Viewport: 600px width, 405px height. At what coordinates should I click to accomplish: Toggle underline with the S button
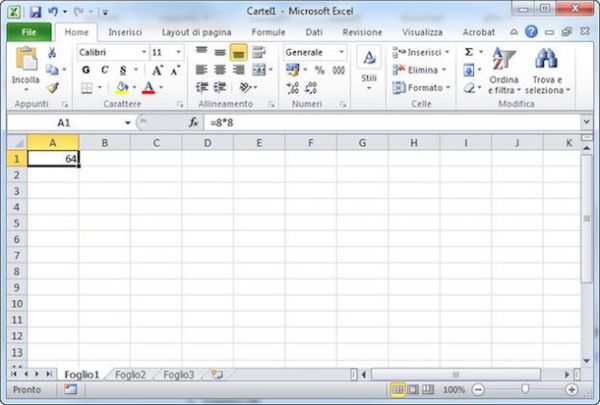123,70
